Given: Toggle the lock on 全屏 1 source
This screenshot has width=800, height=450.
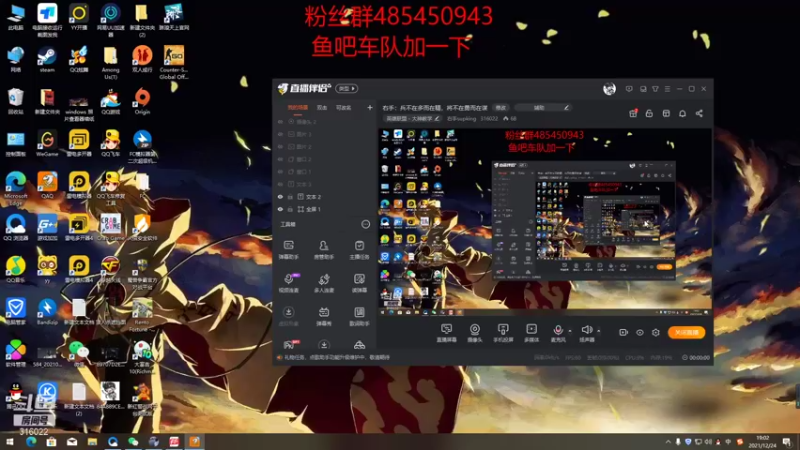Looking at the screenshot, I should click(x=290, y=209).
